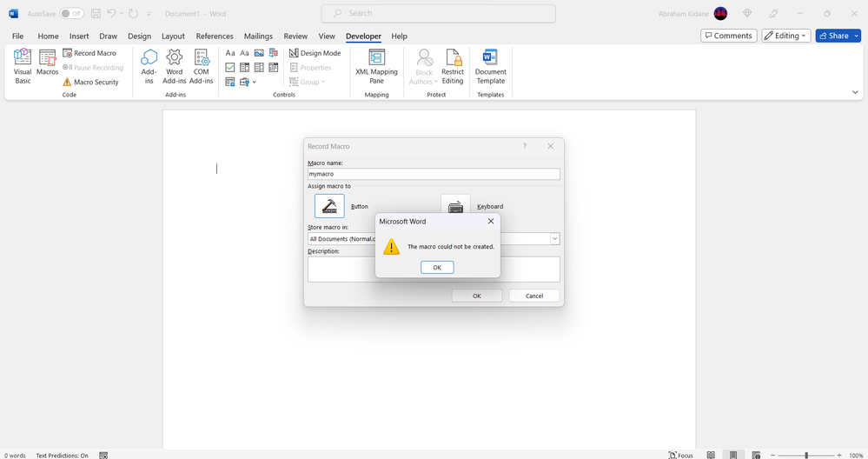The width and height of the screenshot is (868, 459).
Task: Switch to the Review tab
Action: 295,36
